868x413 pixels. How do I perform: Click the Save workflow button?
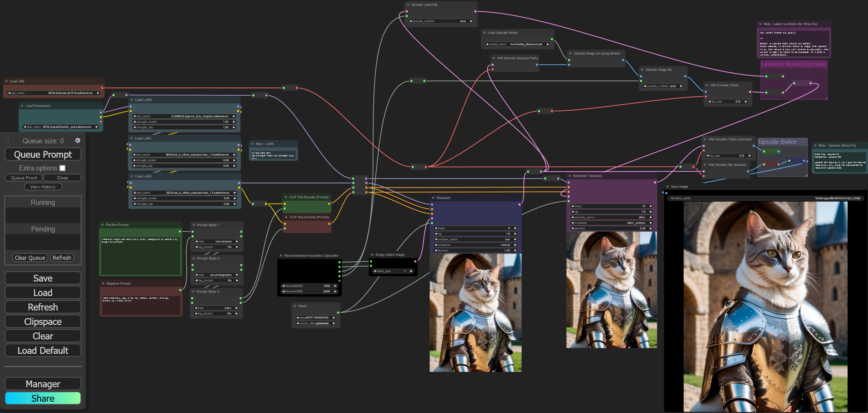43,278
